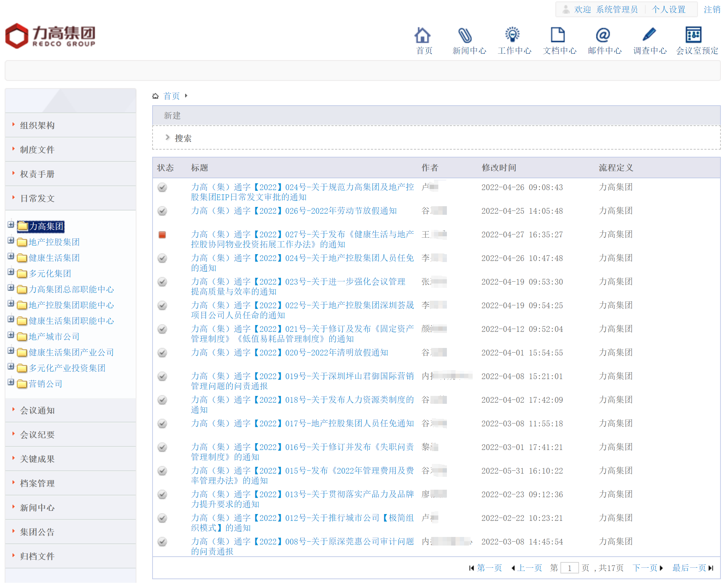Expand the 力高集团 tree node
The width and height of the screenshot is (728, 586).
click(11, 224)
